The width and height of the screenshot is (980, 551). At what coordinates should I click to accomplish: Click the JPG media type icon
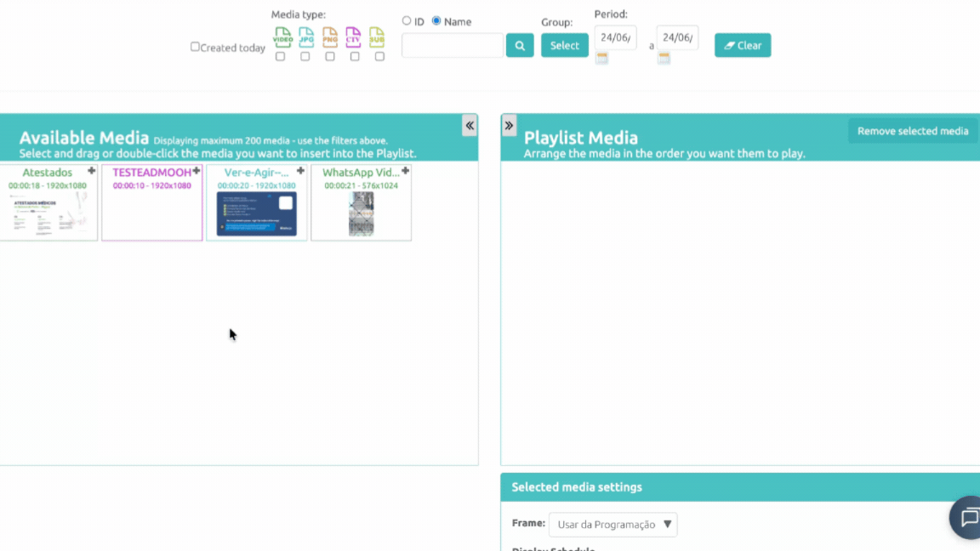pos(306,37)
